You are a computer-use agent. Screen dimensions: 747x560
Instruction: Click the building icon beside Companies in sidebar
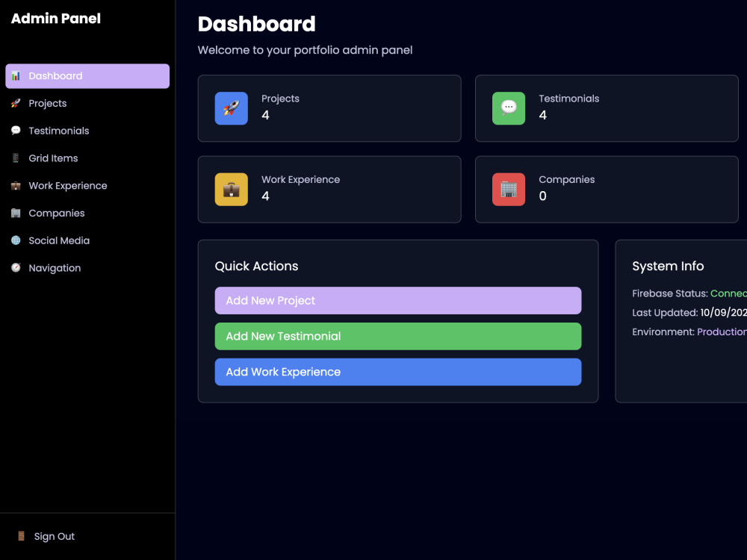coord(16,213)
